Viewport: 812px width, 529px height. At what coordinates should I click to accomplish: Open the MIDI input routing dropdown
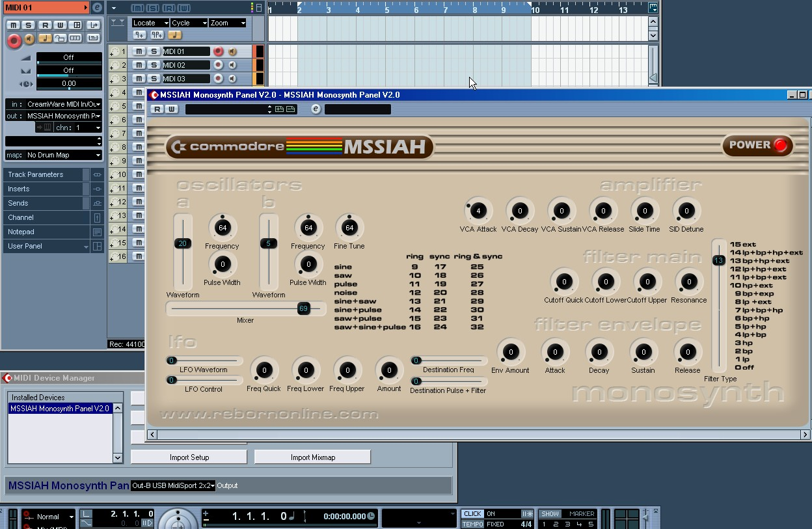pos(53,104)
